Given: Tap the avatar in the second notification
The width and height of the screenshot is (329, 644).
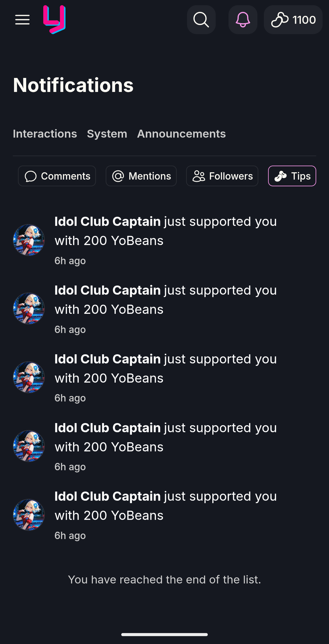Looking at the screenshot, I should click(29, 309).
